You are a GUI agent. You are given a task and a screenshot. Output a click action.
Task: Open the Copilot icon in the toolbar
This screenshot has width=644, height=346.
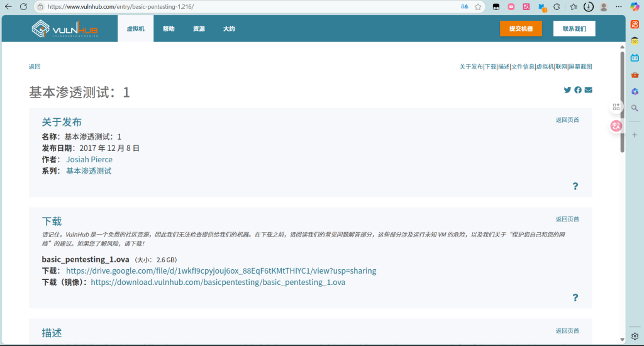point(635,7)
